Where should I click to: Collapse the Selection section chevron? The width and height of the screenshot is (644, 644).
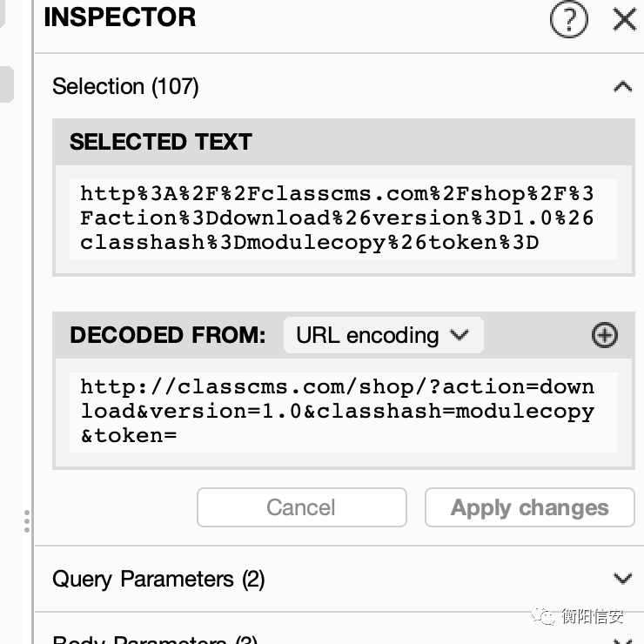point(622,86)
